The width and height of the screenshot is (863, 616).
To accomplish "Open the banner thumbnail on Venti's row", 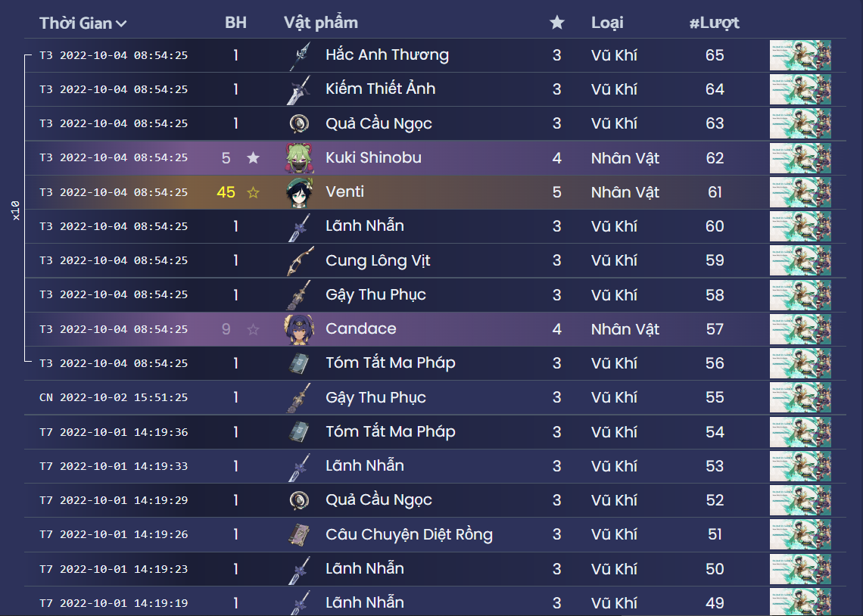I will click(x=800, y=191).
